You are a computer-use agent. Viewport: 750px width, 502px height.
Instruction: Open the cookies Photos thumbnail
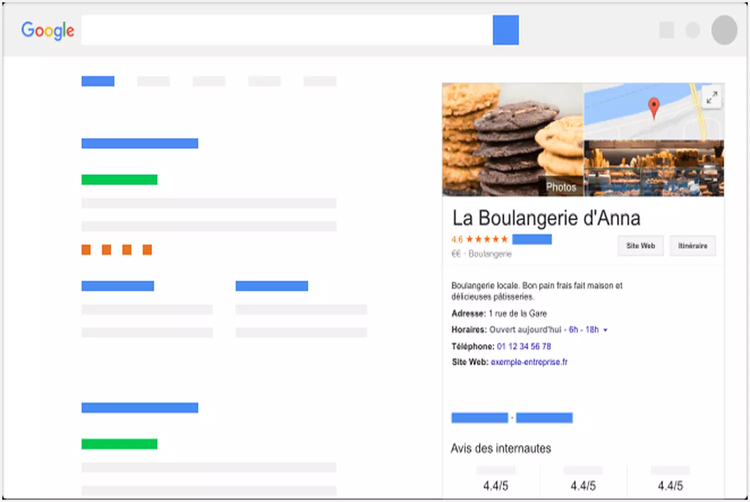click(x=512, y=140)
